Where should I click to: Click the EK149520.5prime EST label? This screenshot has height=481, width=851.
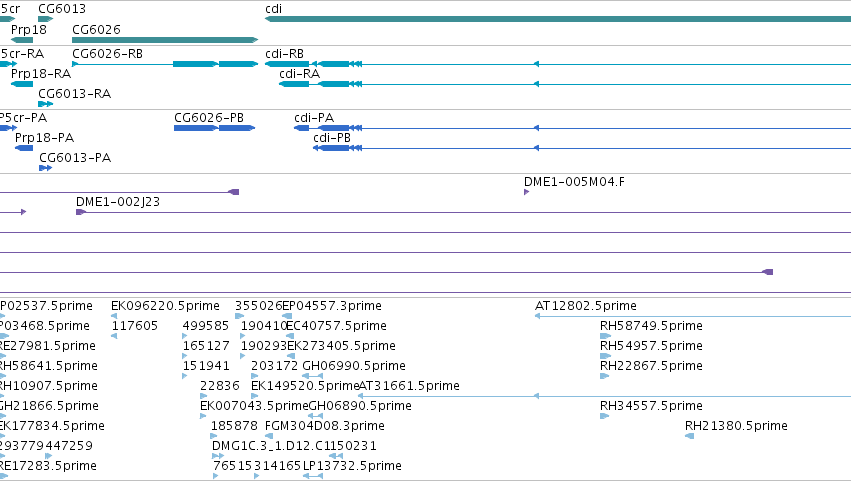point(305,387)
